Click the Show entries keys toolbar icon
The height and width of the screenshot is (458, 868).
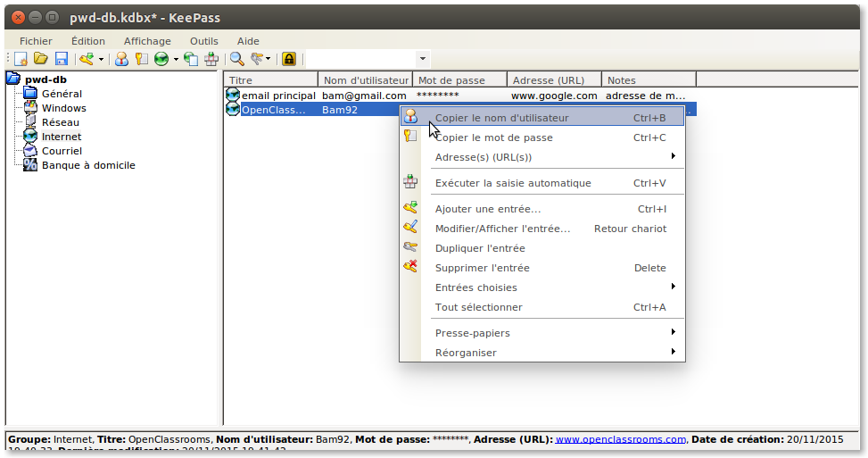click(257, 59)
